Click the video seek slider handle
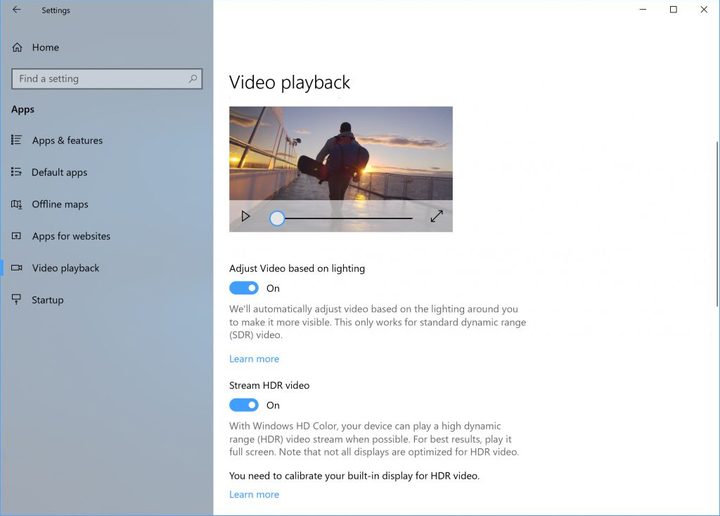720x516 pixels. [277, 218]
